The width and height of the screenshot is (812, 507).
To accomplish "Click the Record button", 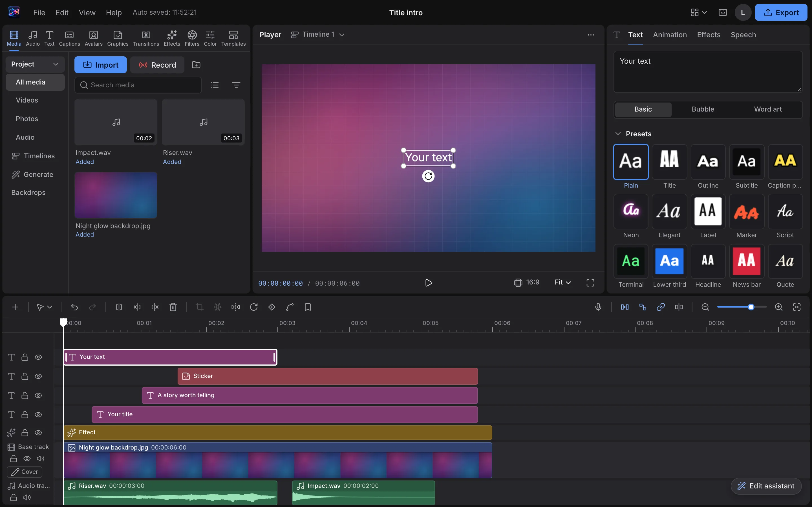I will coord(157,65).
